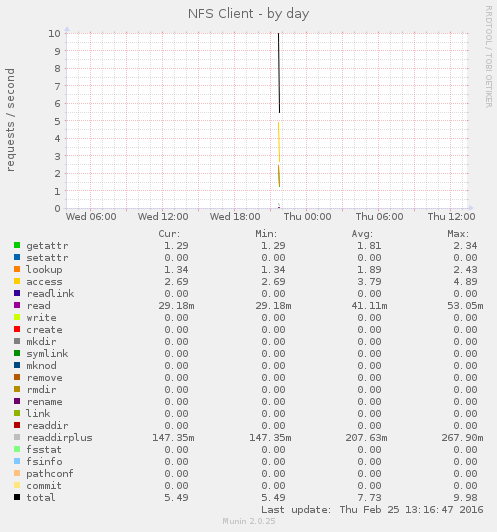Viewport: 497px width, 532px height.
Task: Click the black total legend swatch
Action: (x=17, y=497)
